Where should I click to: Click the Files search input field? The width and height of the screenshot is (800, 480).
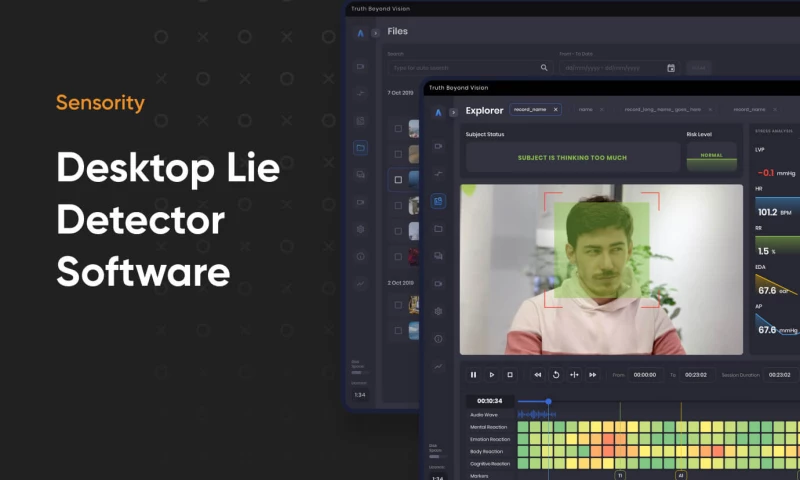470,68
